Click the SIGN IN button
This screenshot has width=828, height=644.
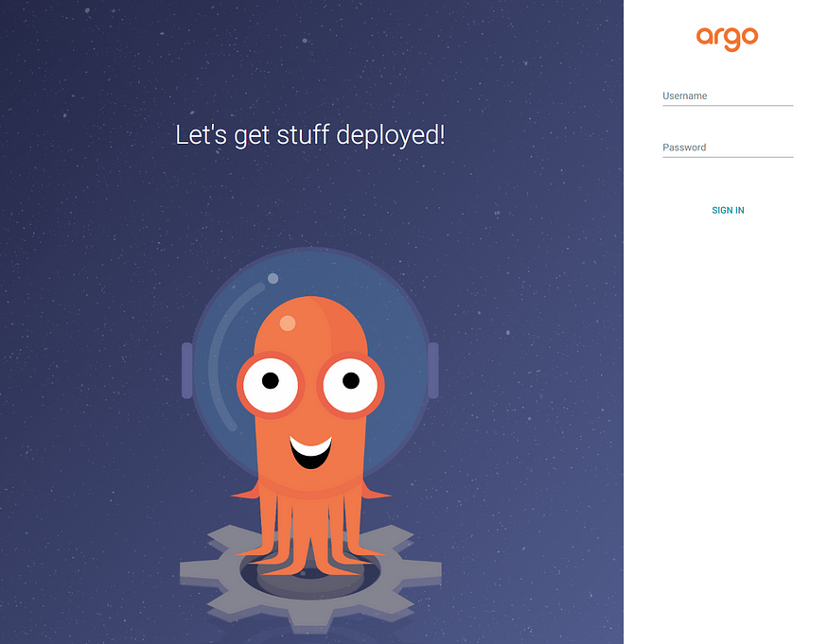pos(728,210)
